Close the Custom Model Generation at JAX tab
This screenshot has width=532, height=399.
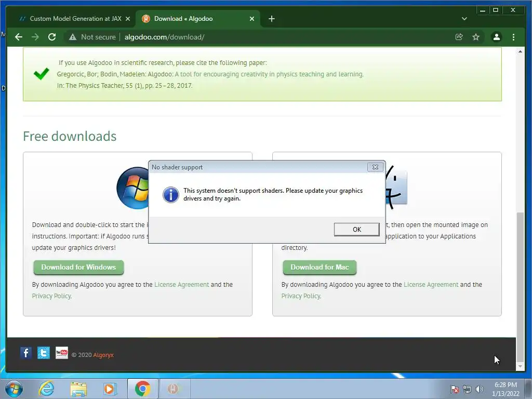point(128,19)
